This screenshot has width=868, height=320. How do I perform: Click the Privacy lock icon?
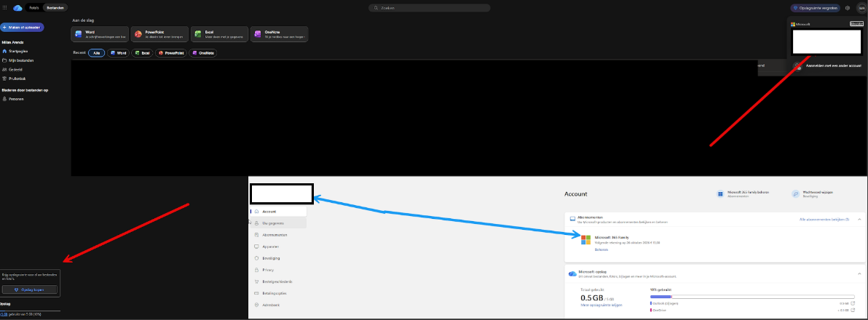(256, 270)
